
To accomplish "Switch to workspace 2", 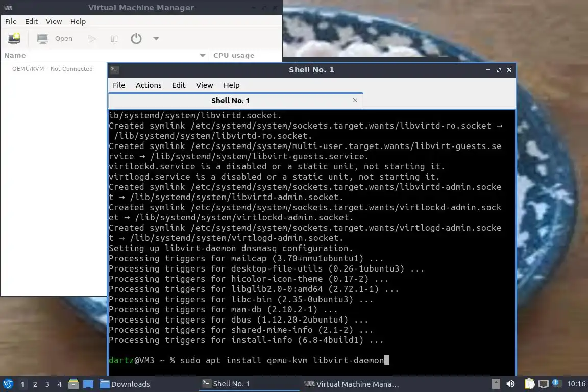I will point(35,384).
